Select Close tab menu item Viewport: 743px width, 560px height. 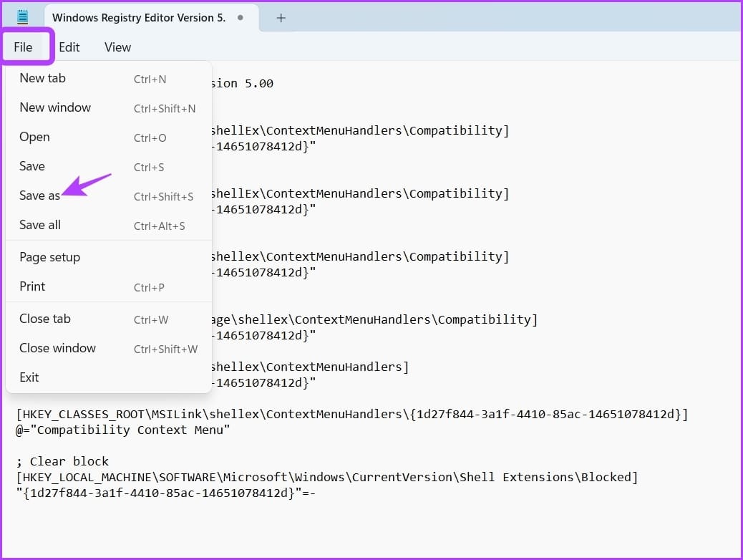[x=109, y=319]
